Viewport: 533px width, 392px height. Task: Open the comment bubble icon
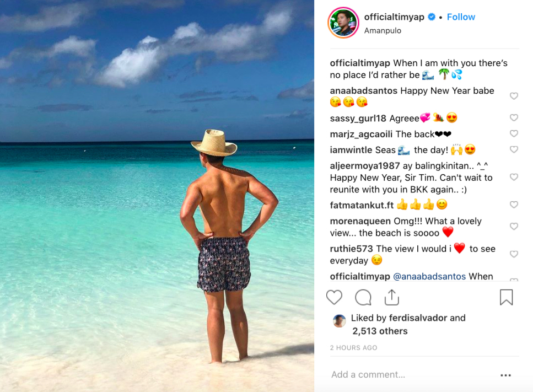tap(363, 298)
